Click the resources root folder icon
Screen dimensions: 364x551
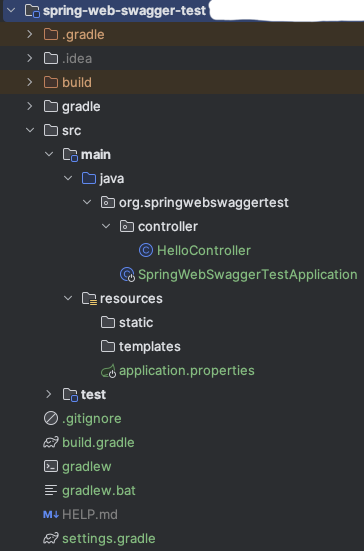point(89,298)
